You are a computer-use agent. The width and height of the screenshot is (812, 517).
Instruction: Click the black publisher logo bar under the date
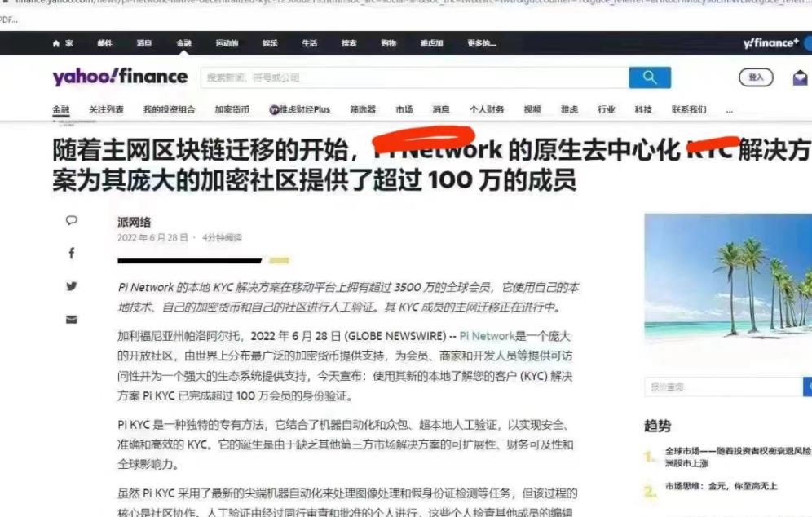click(x=189, y=261)
